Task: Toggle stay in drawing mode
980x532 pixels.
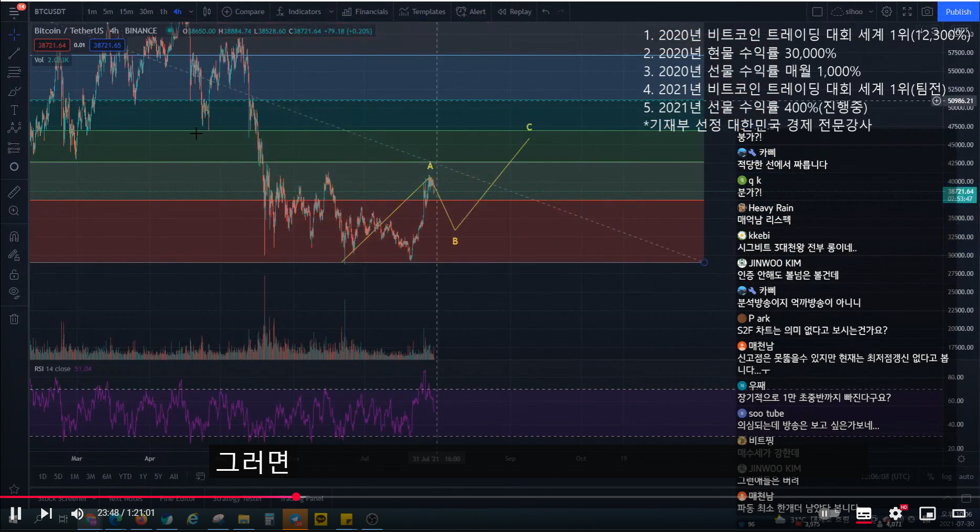Action: tap(14, 255)
